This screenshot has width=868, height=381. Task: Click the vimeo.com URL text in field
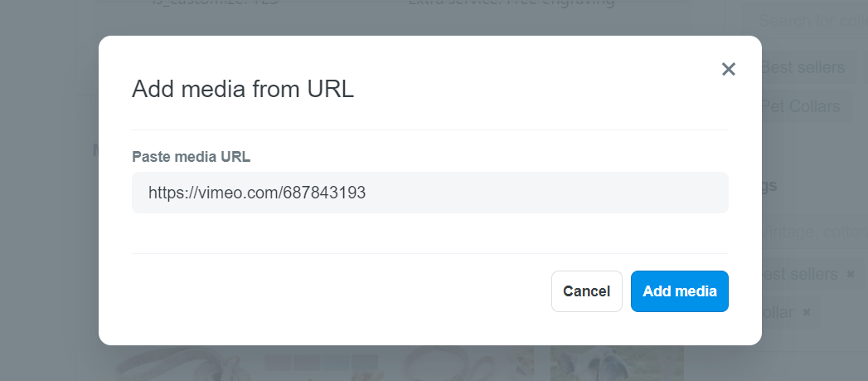point(257,193)
